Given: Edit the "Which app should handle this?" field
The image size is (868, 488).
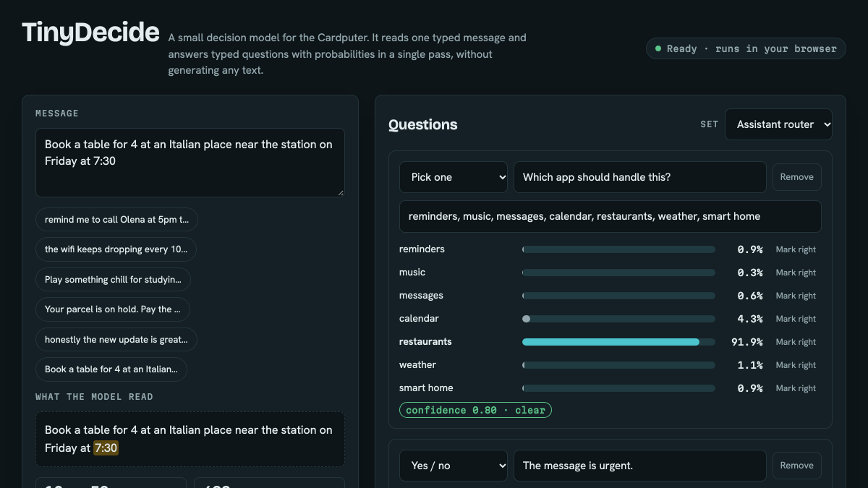Looking at the screenshot, I should click(x=640, y=177).
